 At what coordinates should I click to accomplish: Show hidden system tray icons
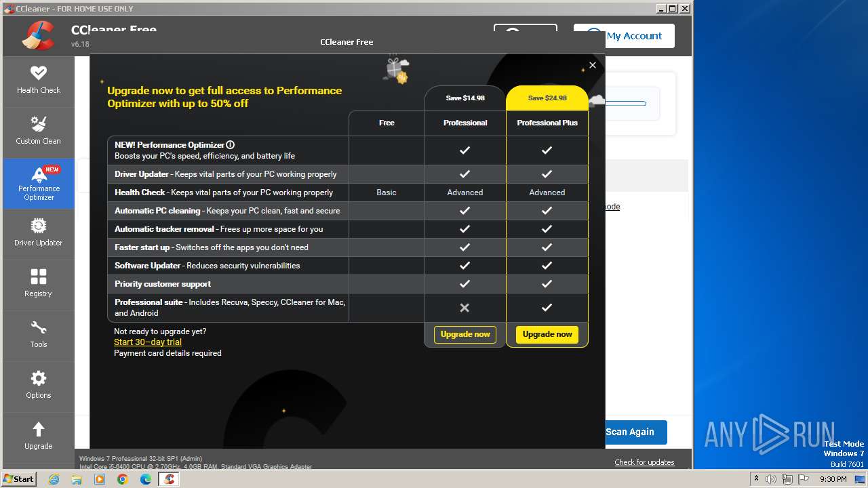tap(756, 479)
